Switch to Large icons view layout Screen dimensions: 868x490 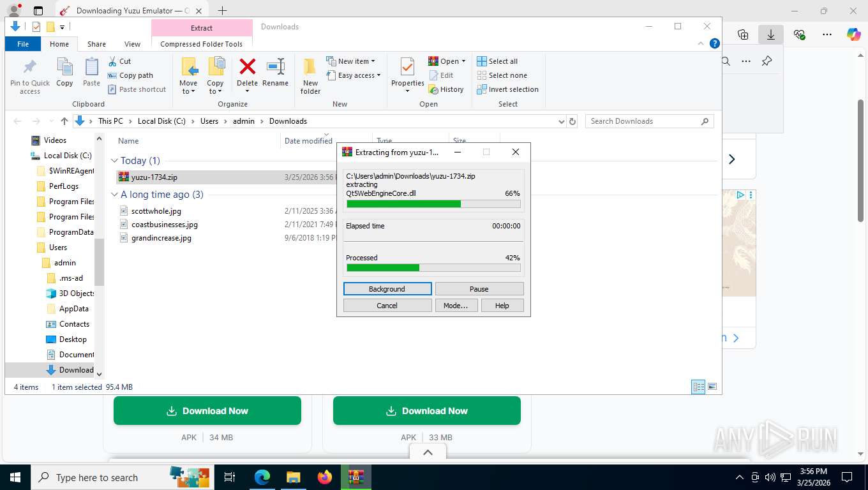pos(712,387)
